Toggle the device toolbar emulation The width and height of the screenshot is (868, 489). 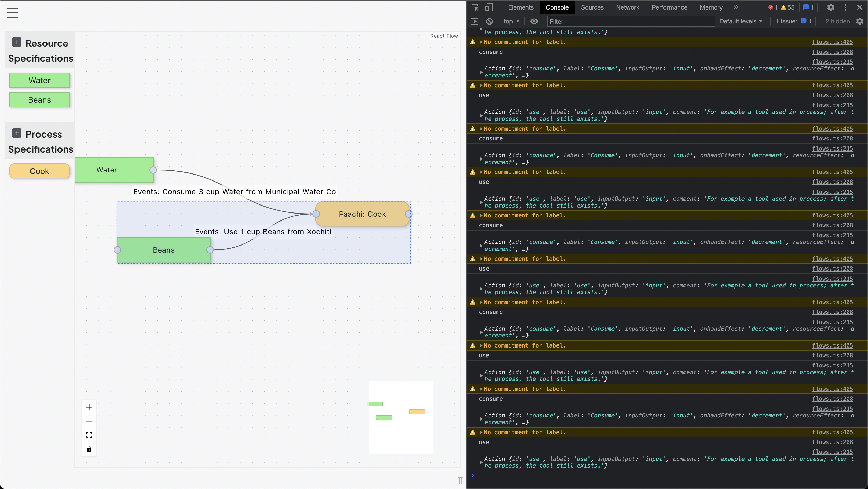tap(489, 7)
